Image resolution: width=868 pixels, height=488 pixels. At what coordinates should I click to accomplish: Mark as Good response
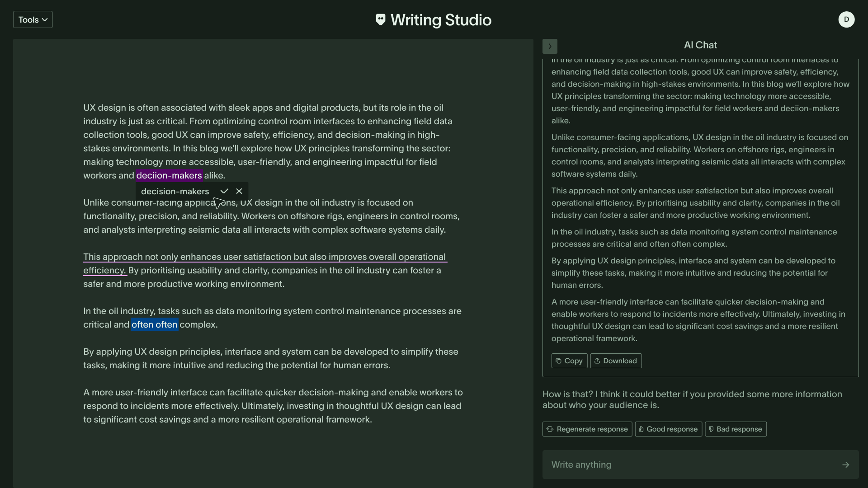(x=668, y=429)
